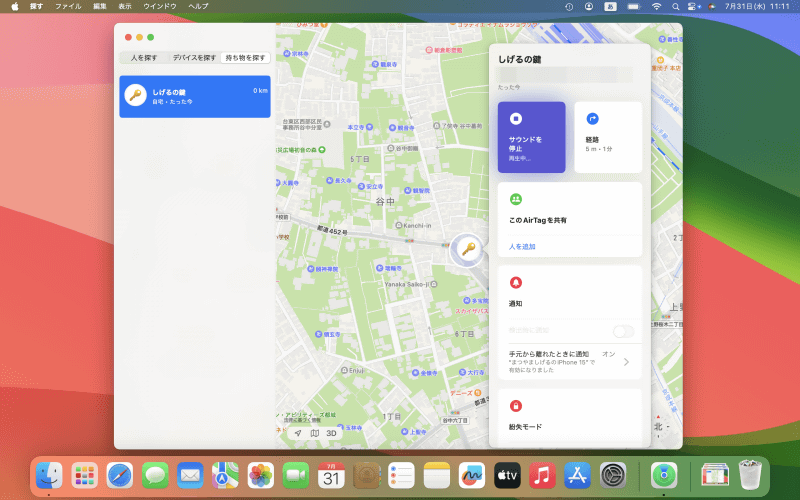Viewport: 800px width, 500px height.
Task: Click the red bell 通知 icon
Action: 516,282
